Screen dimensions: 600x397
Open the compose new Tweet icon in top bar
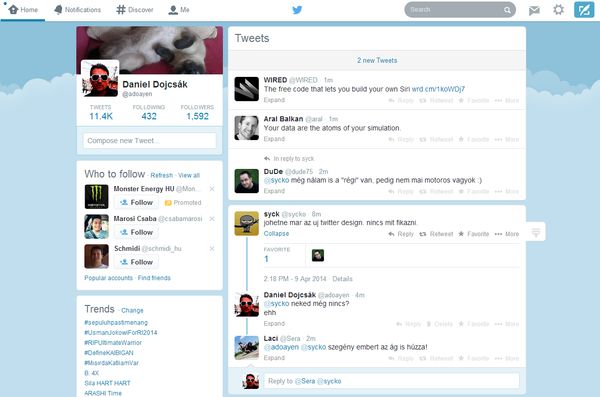(584, 10)
